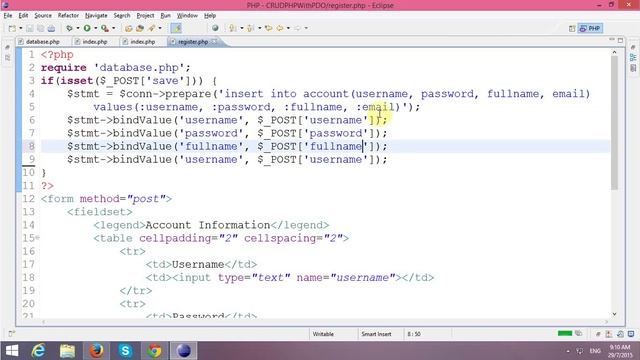Image resolution: width=640 pixels, height=360 pixels.
Task: Close the register.php tab
Action: point(214,42)
